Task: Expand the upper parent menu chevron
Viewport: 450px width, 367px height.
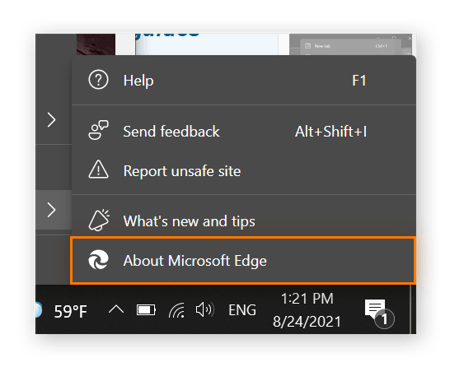Action: coord(52,120)
